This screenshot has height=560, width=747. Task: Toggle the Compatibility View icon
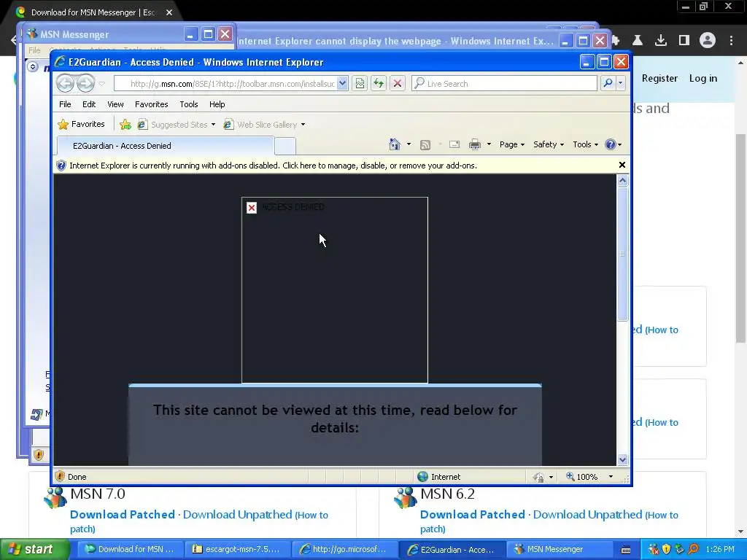(360, 83)
